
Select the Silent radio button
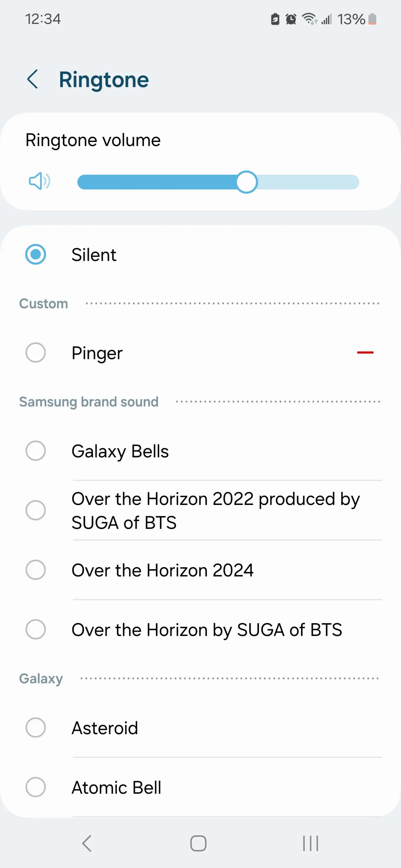36,254
